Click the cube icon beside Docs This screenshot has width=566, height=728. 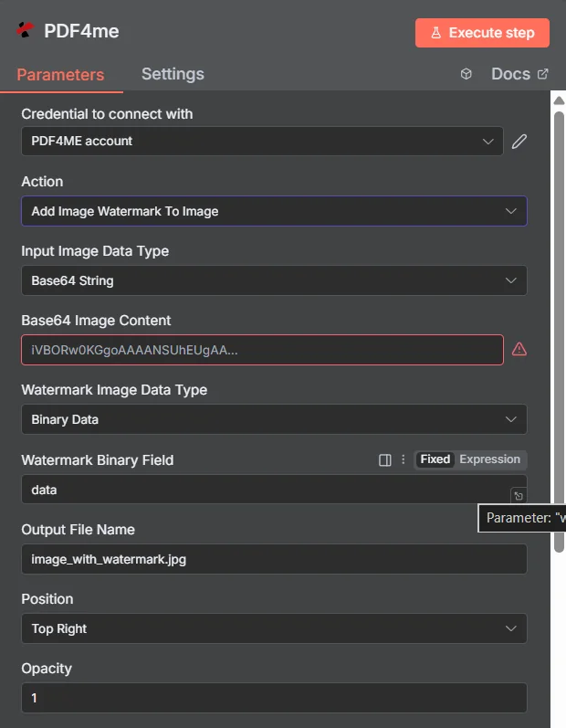466,74
